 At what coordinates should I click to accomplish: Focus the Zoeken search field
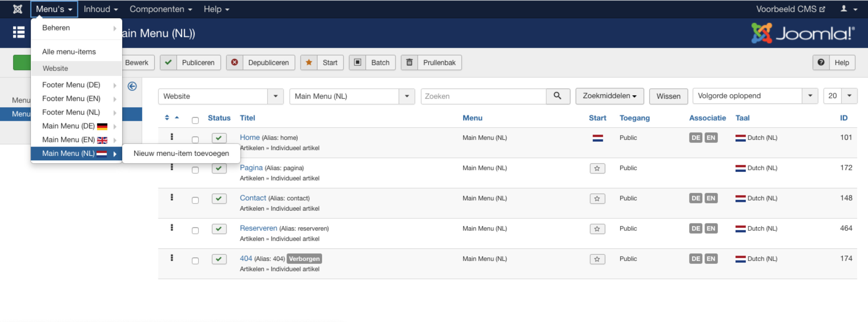[483, 96]
